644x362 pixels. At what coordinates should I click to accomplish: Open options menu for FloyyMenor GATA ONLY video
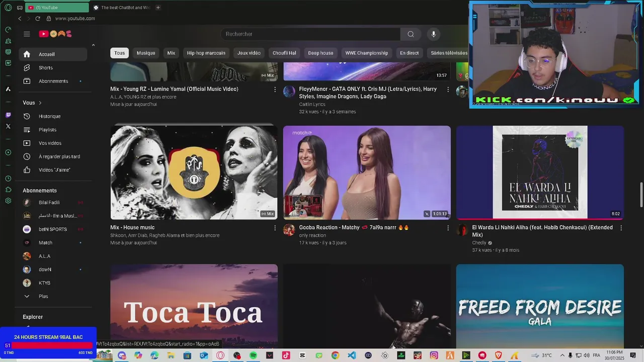448,89
